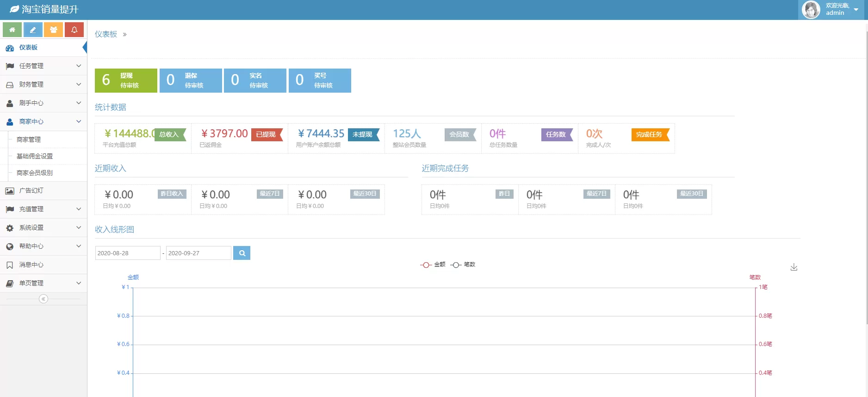
Task: Click the orange users shortcut icon
Action: 54,30
